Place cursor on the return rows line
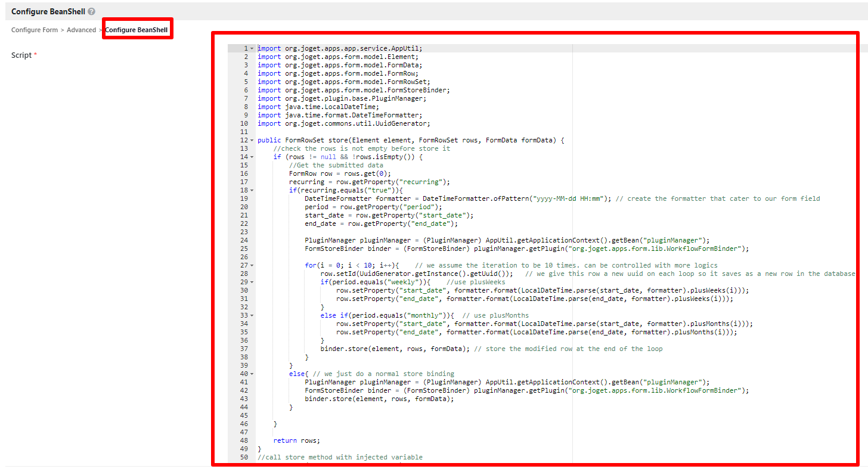 [296, 440]
